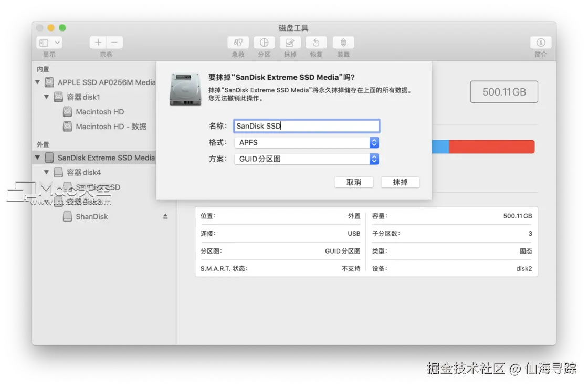Open the Partition toolbar icon

click(264, 43)
